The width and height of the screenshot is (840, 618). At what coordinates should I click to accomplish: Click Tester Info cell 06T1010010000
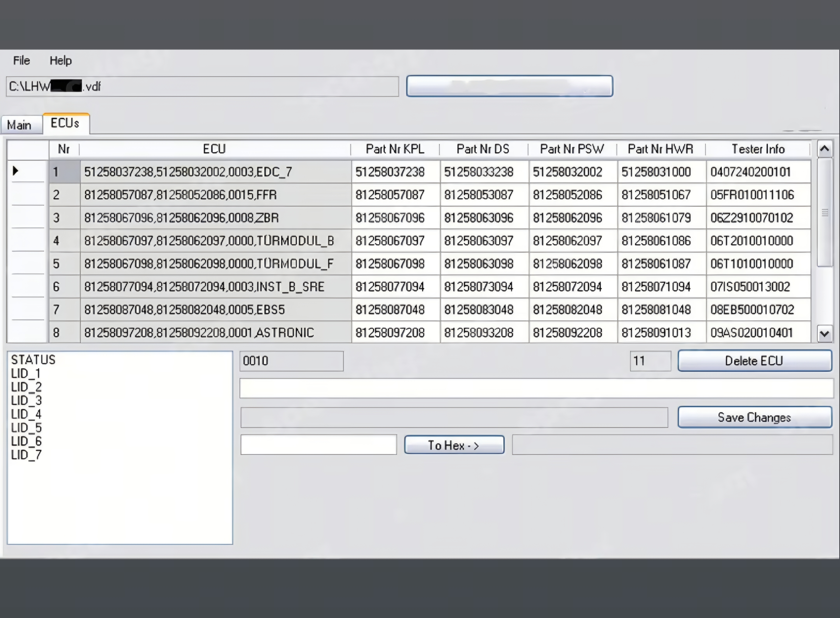click(x=759, y=264)
